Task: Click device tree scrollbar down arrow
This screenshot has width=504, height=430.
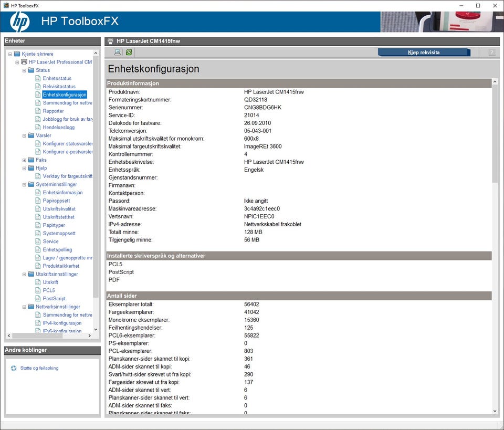Action: (96, 329)
